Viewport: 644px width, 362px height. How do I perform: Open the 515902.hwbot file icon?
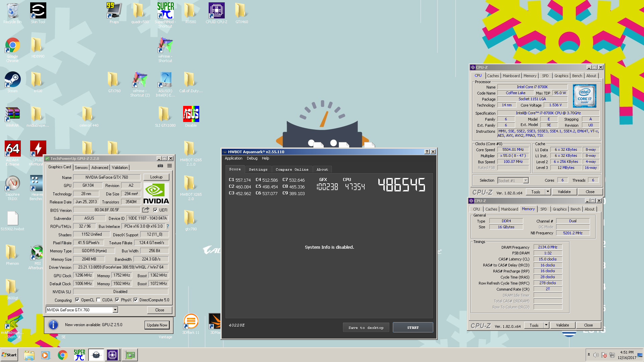[x=12, y=221]
